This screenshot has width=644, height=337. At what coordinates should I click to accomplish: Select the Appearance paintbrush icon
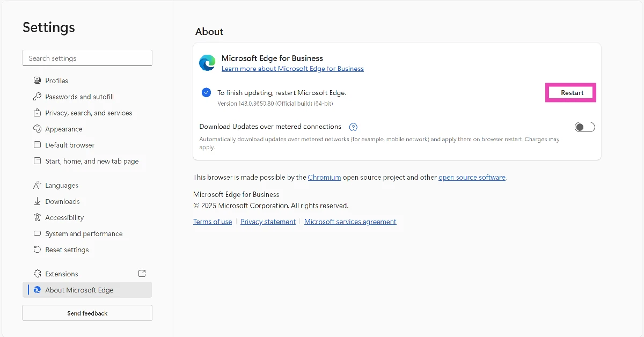coord(37,129)
